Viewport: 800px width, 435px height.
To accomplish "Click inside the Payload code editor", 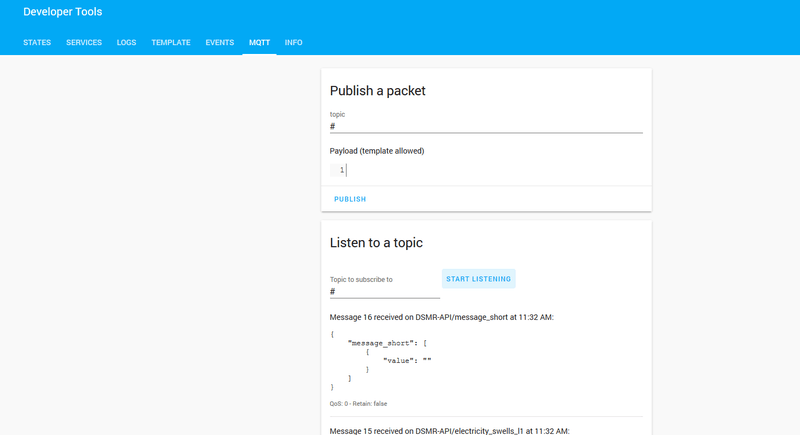I will tap(486, 170).
